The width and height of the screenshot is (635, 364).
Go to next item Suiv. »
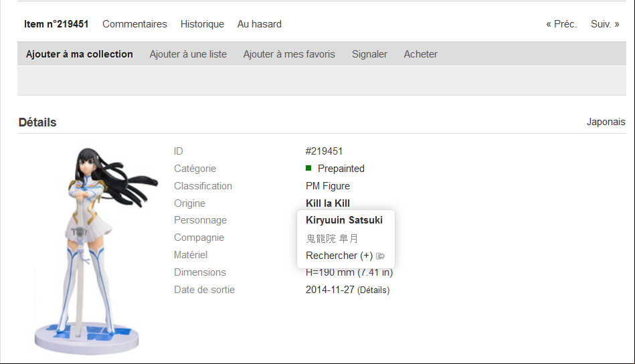point(605,24)
